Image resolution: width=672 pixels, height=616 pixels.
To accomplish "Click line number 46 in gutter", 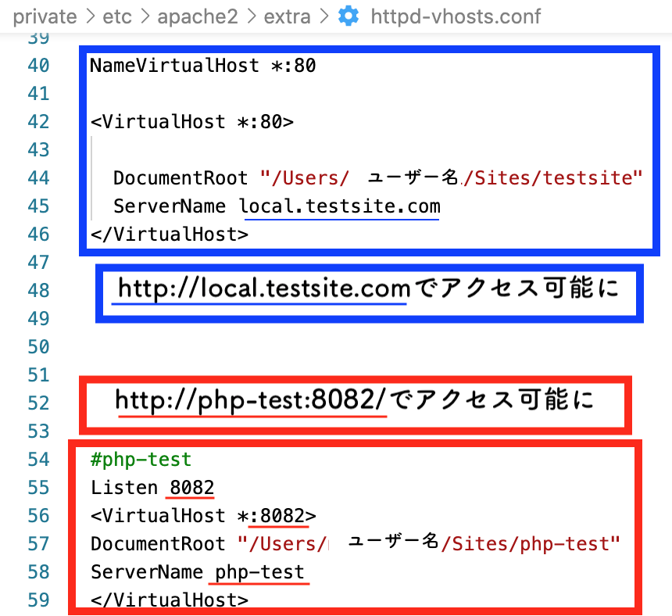I will click(38, 235).
